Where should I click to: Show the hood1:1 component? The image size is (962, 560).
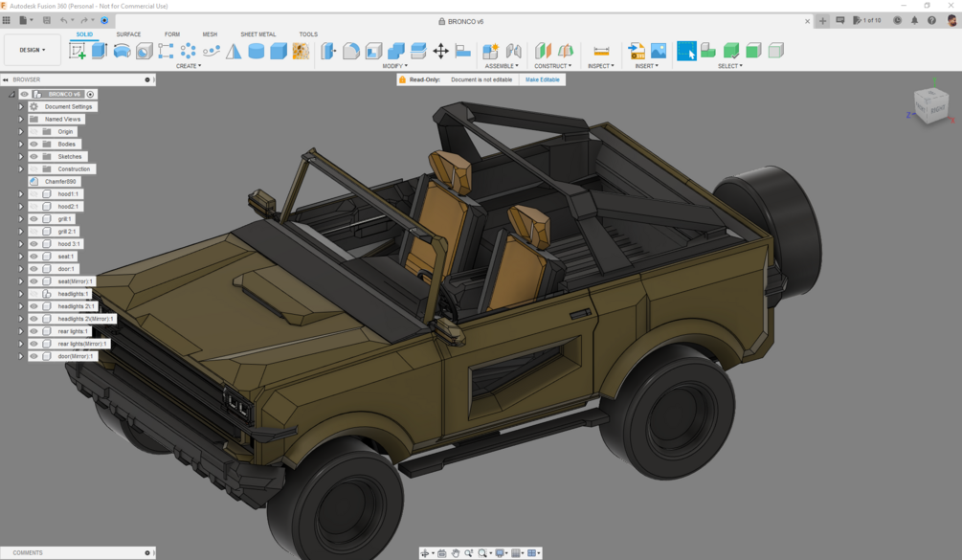tap(34, 193)
